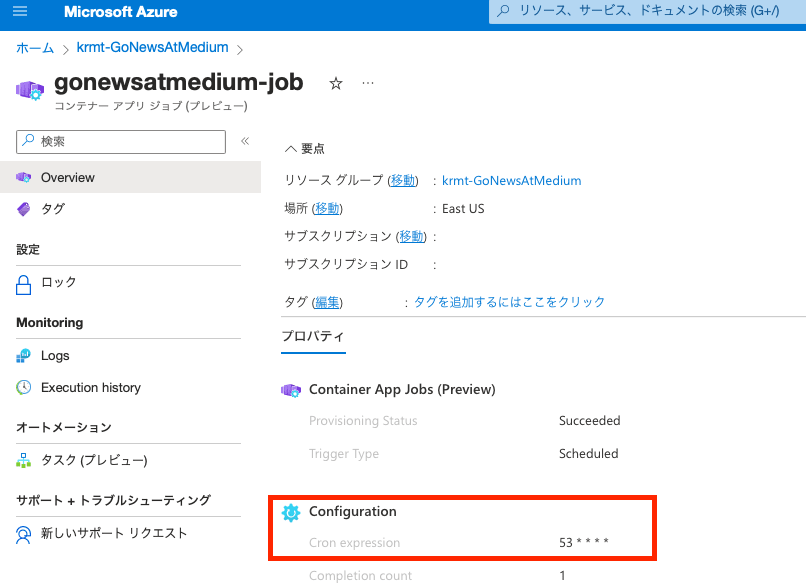This screenshot has height=585, width=806.
Task: Click the Microsoft Azure title
Action: point(121,12)
